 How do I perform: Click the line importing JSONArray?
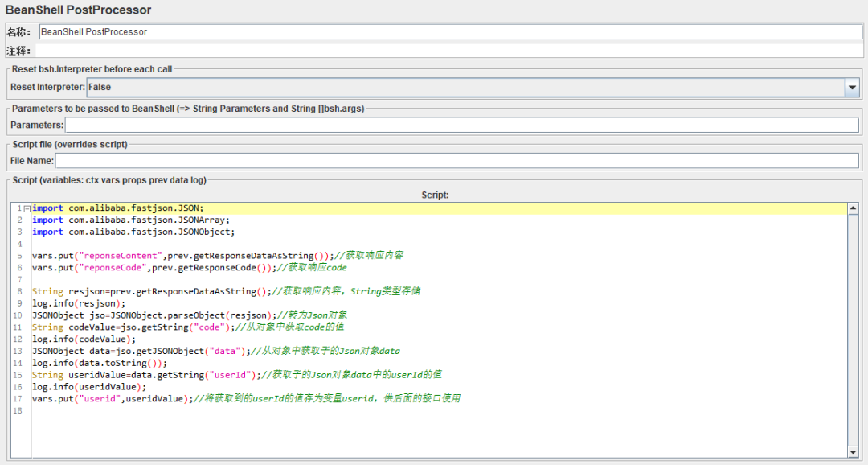[x=131, y=220]
